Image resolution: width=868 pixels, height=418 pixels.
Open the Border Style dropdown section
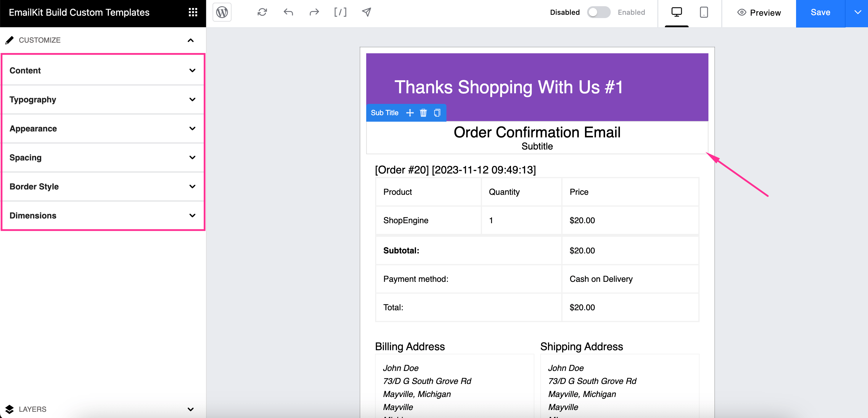[102, 187]
